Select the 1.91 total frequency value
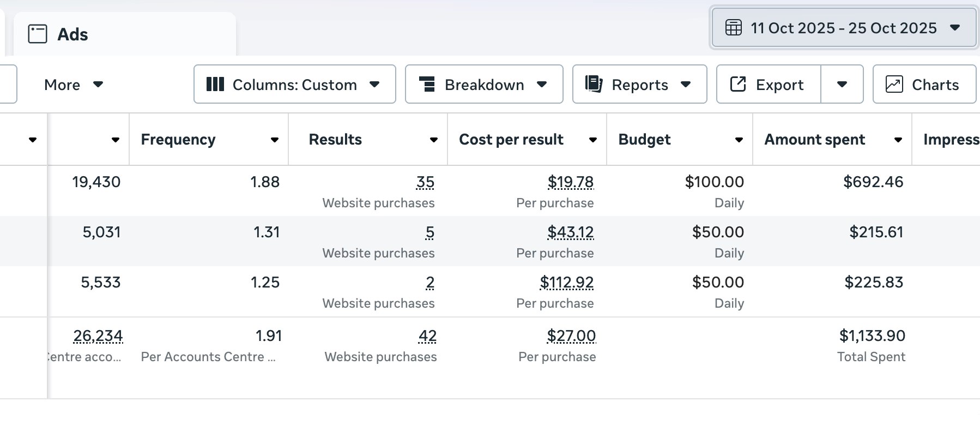 (269, 336)
